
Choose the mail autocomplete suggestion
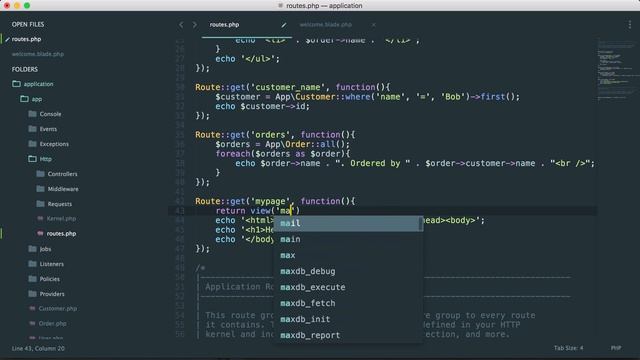click(x=348, y=223)
